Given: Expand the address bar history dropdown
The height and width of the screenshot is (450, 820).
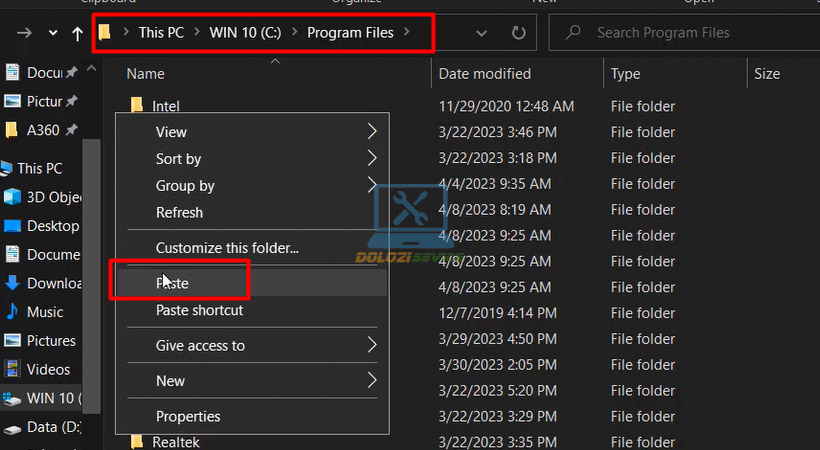Looking at the screenshot, I should (482, 33).
